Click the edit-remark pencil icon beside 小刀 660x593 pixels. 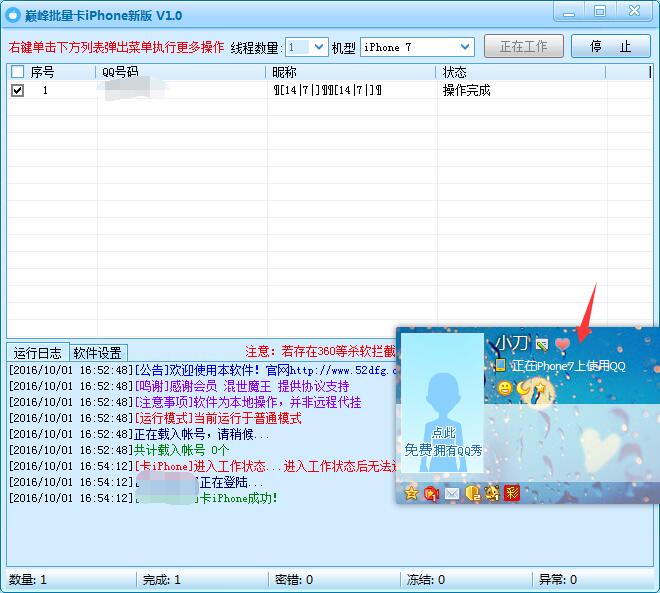[542, 345]
